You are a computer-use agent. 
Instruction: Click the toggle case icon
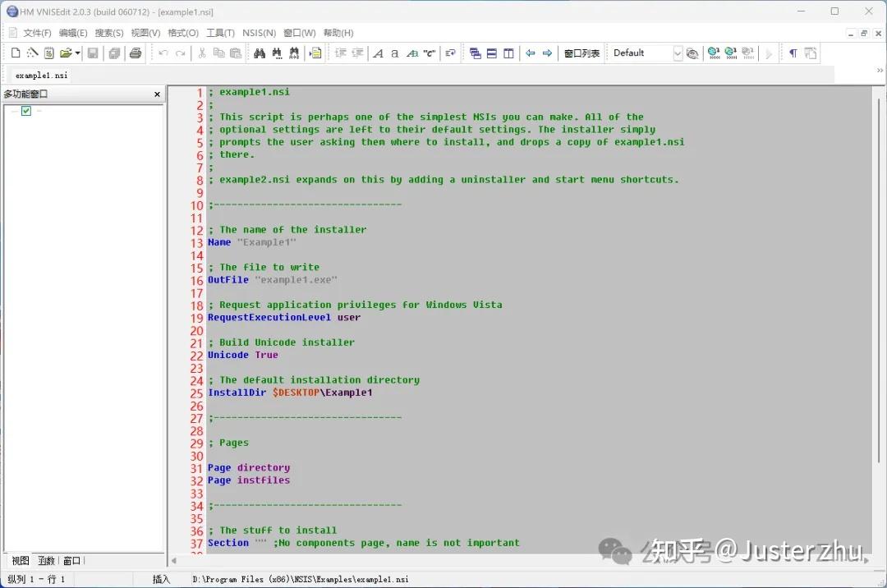[x=412, y=53]
